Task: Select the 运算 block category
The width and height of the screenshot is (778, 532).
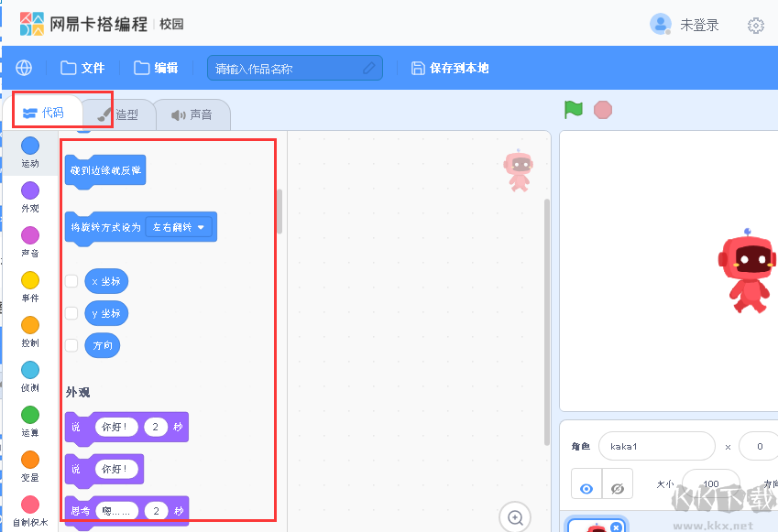Action: coord(30,421)
